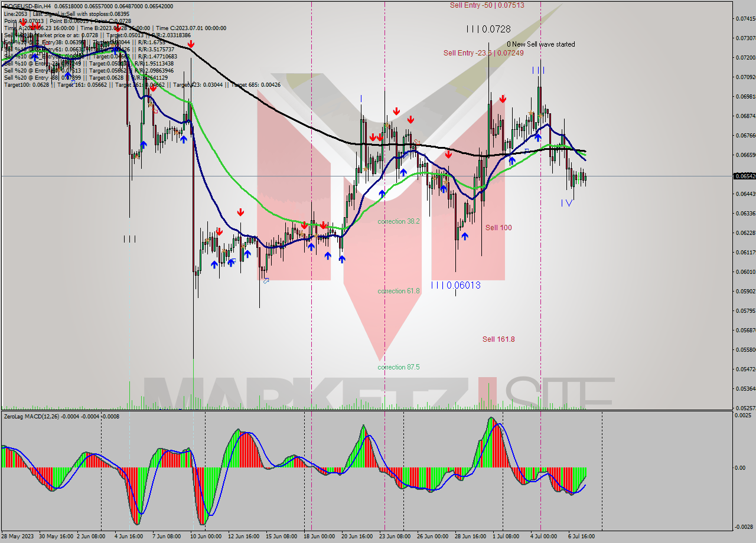This screenshot has width=756, height=543.
Task: Select the 'correction 38.2' level label
Action: 399,221
